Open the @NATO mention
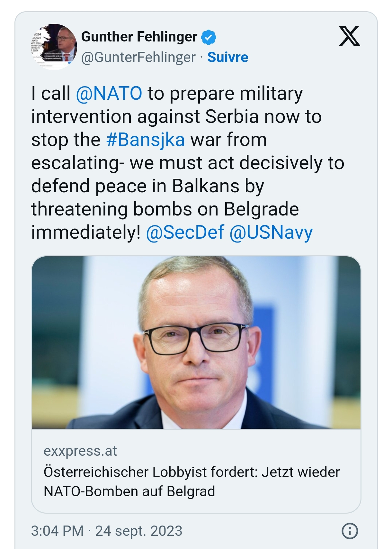 (109, 93)
